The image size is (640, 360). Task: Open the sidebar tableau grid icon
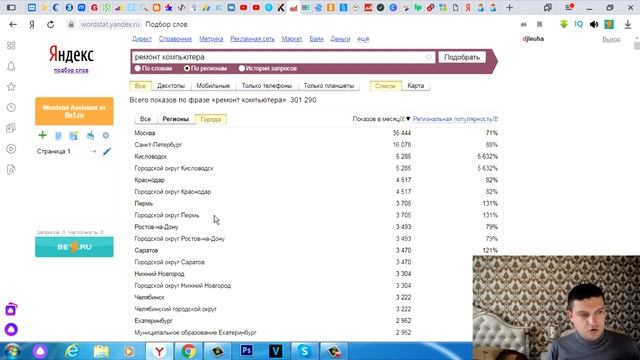coord(11,45)
